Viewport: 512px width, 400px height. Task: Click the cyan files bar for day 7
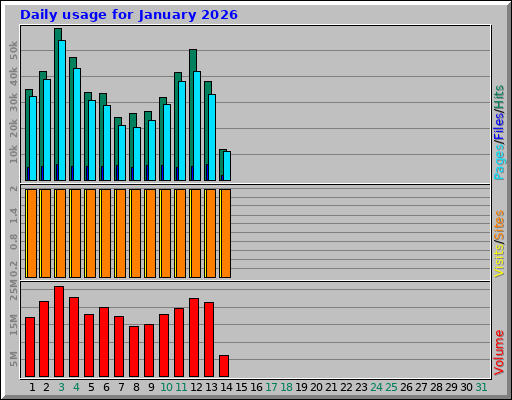coord(122,153)
